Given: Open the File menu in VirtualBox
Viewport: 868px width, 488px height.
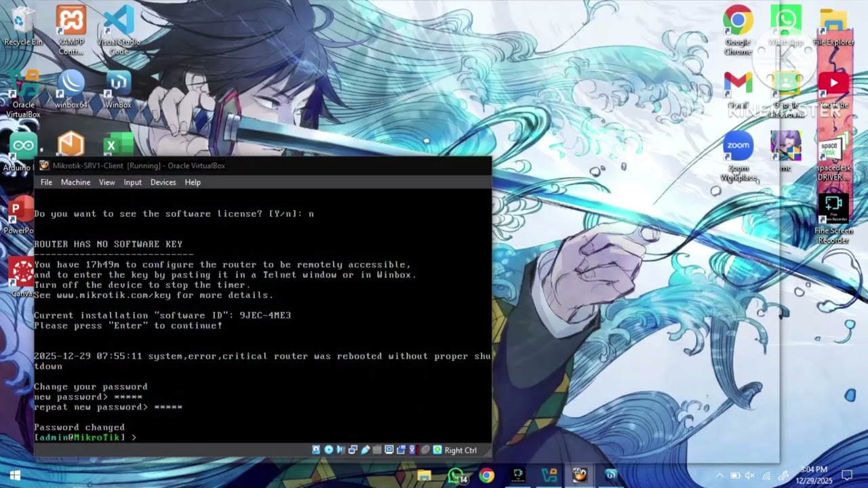Looking at the screenshot, I should [46, 182].
